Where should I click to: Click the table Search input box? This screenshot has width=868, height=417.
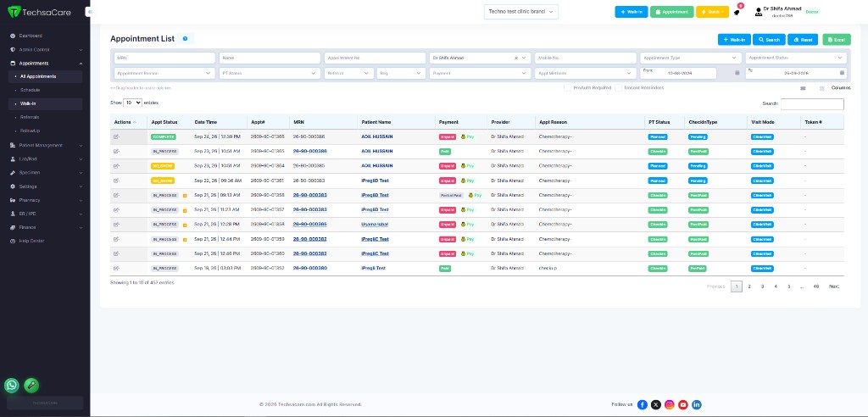coord(812,103)
